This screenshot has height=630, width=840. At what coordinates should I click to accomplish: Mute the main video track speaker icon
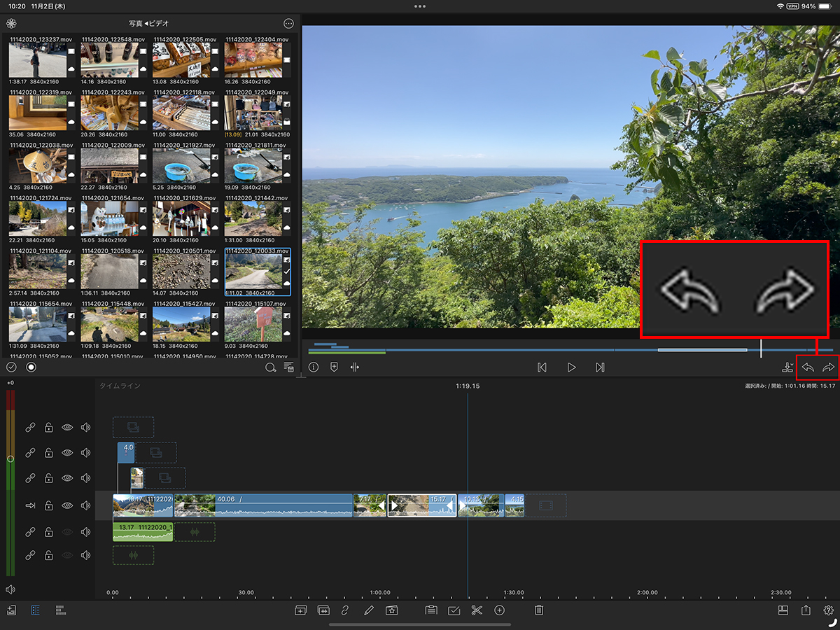(85, 505)
